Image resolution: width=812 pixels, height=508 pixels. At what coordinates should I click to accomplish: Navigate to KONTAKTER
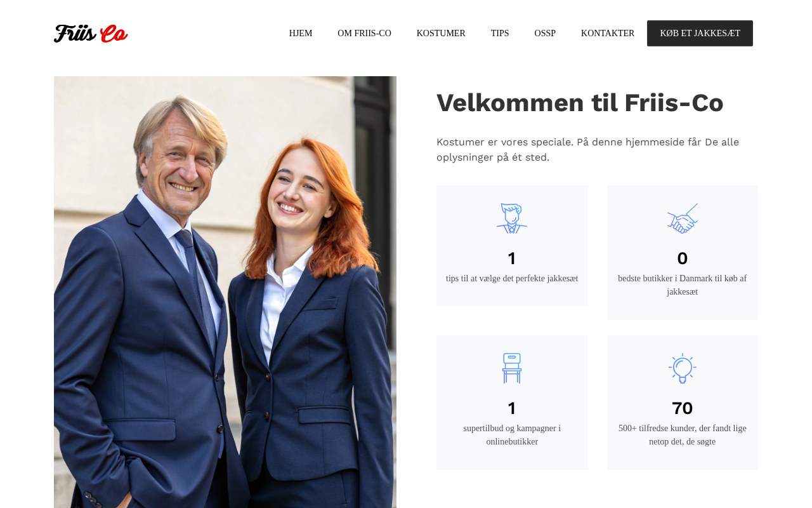click(x=608, y=33)
